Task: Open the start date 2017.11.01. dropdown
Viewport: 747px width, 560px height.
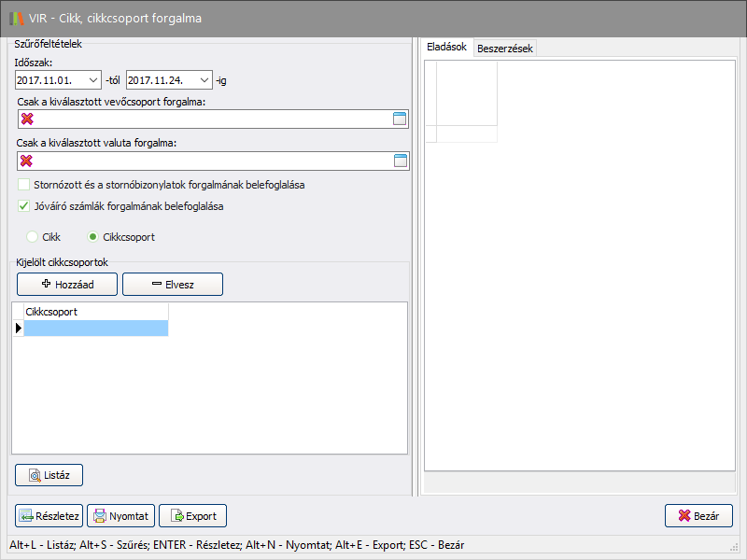Action: coord(92,80)
